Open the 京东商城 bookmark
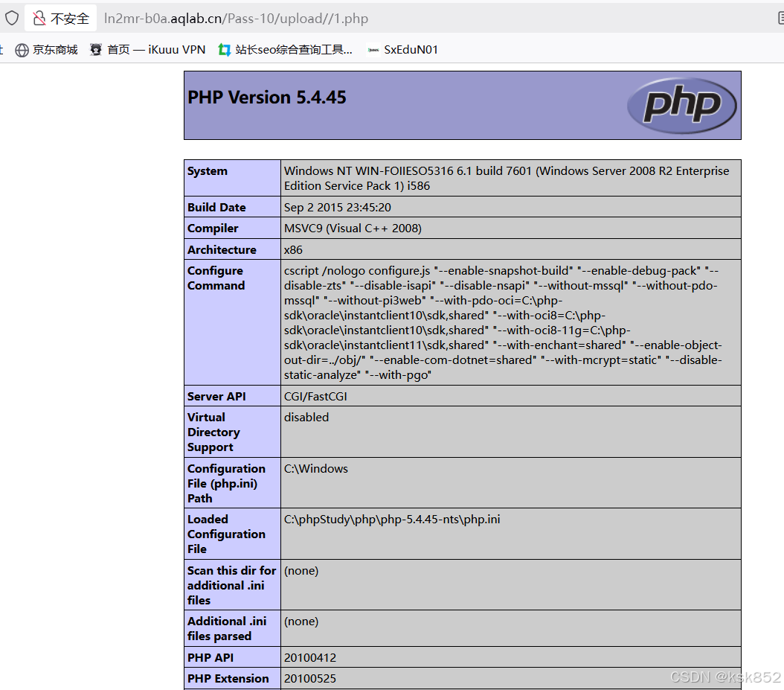 pos(46,50)
